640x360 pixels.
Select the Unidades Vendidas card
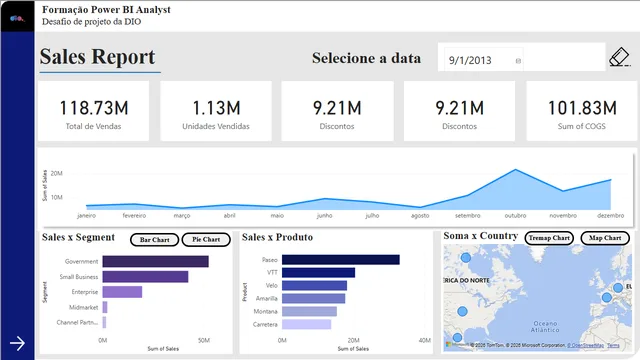pyautogui.click(x=216, y=111)
